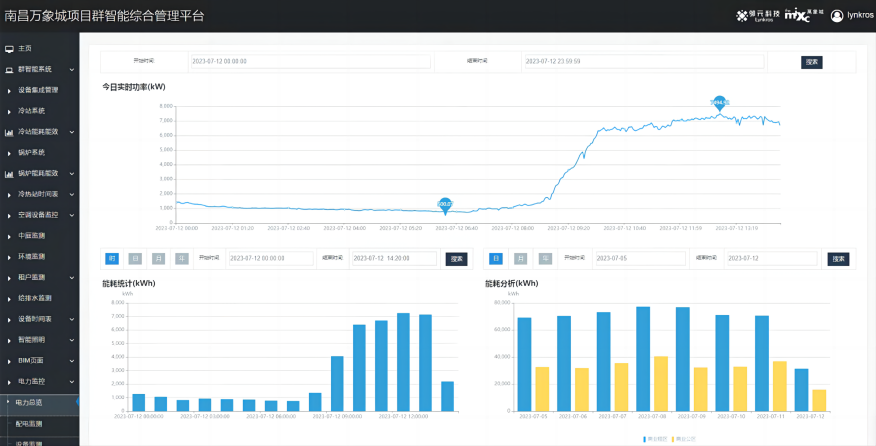
Task: Click the 冷站能耗能效 chart icon in sidebar
Action: tap(9, 131)
